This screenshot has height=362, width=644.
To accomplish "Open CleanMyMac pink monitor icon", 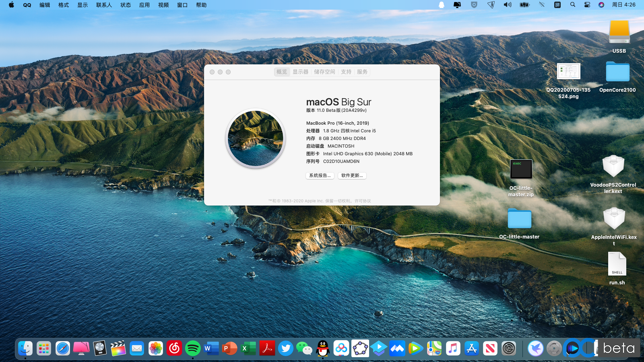I will tap(81, 348).
